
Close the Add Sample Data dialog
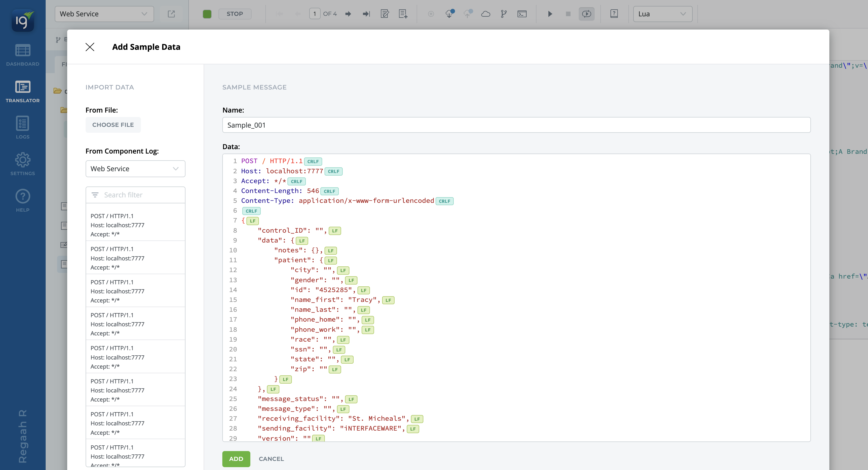pos(90,47)
